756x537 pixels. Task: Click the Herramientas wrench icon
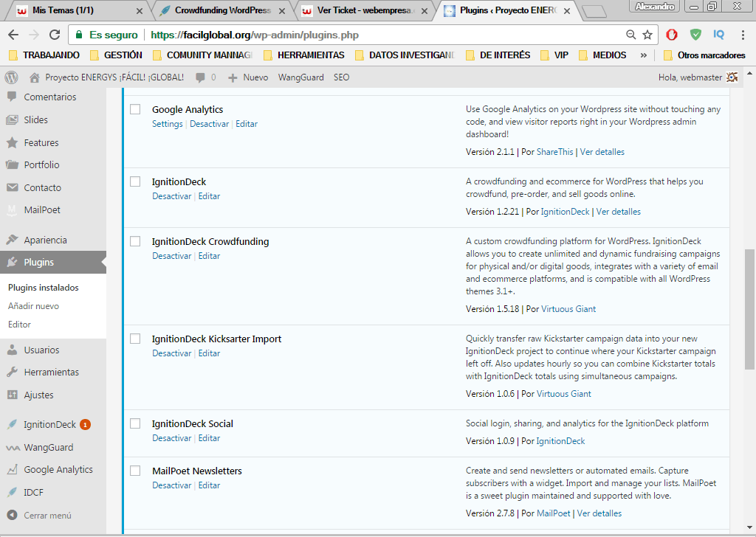coord(12,373)
